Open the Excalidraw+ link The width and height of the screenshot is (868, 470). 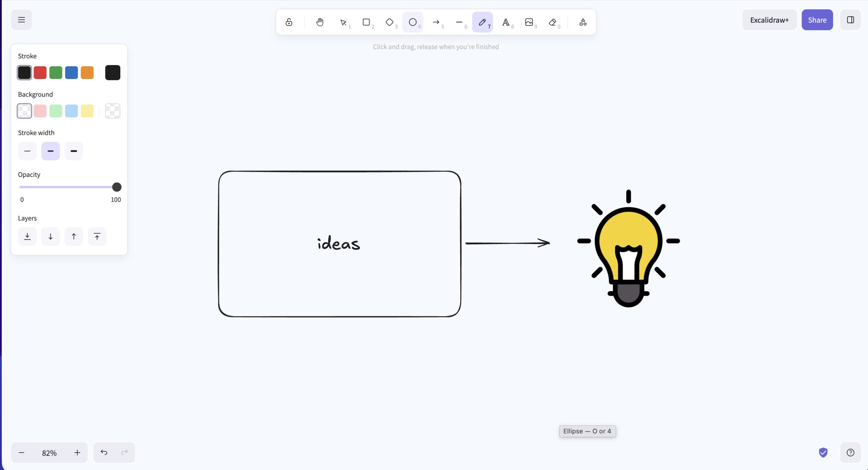[x=769, y=20]
